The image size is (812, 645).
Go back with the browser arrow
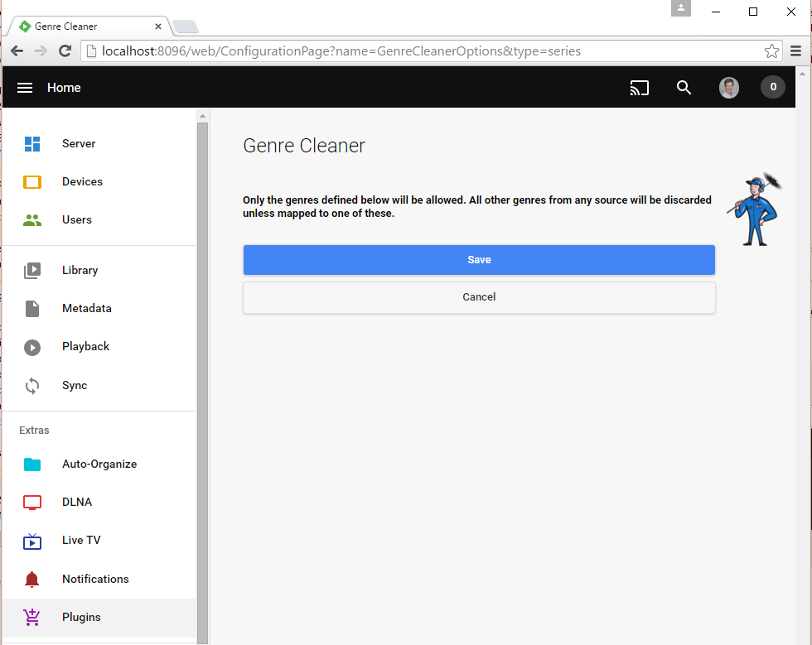tap(17, 51)
